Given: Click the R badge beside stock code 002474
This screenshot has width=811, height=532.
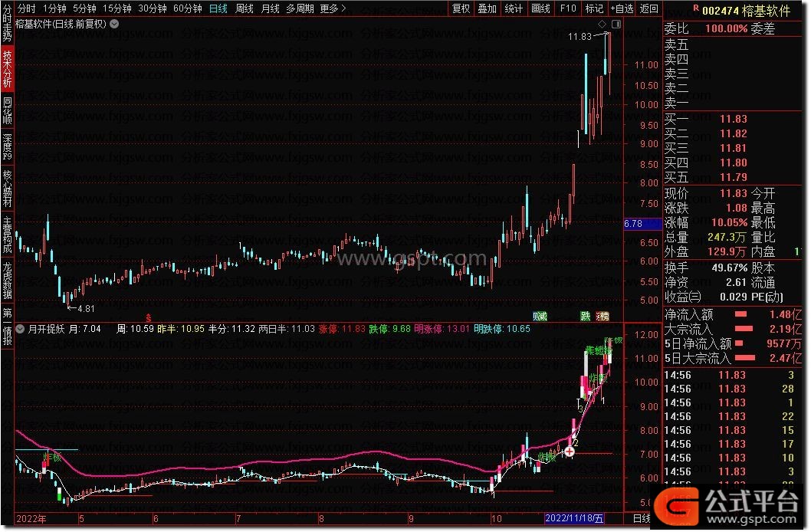Looking at the screenshot, I should pos(696,8).
